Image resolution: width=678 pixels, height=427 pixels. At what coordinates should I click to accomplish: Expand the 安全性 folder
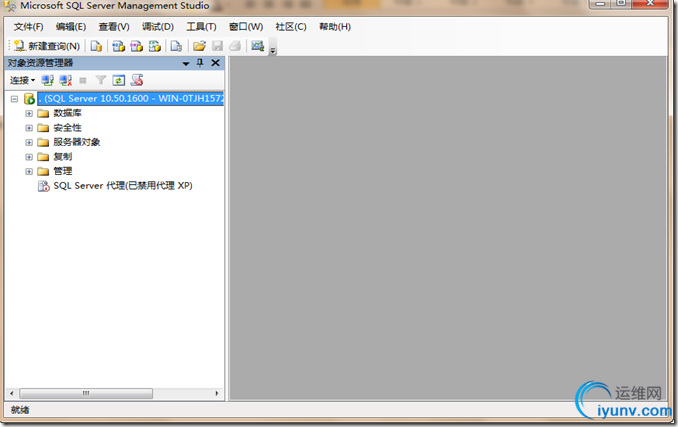29,128
